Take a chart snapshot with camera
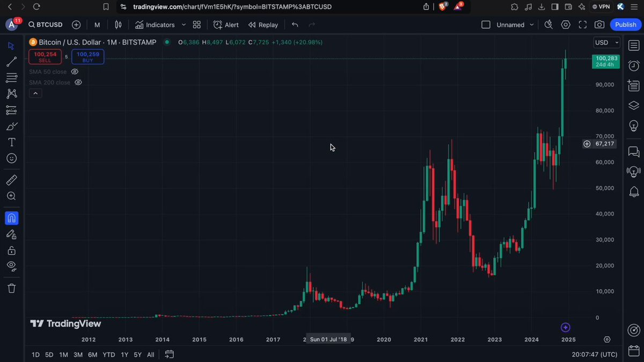The height and width of the screenshot is (362, 644). pos(599,25)
